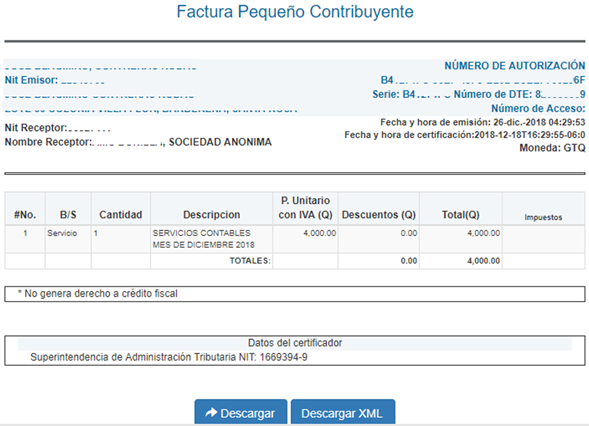The image size is (589, 426).
Task: Click the Total(Q) column header
Action: 461,215
